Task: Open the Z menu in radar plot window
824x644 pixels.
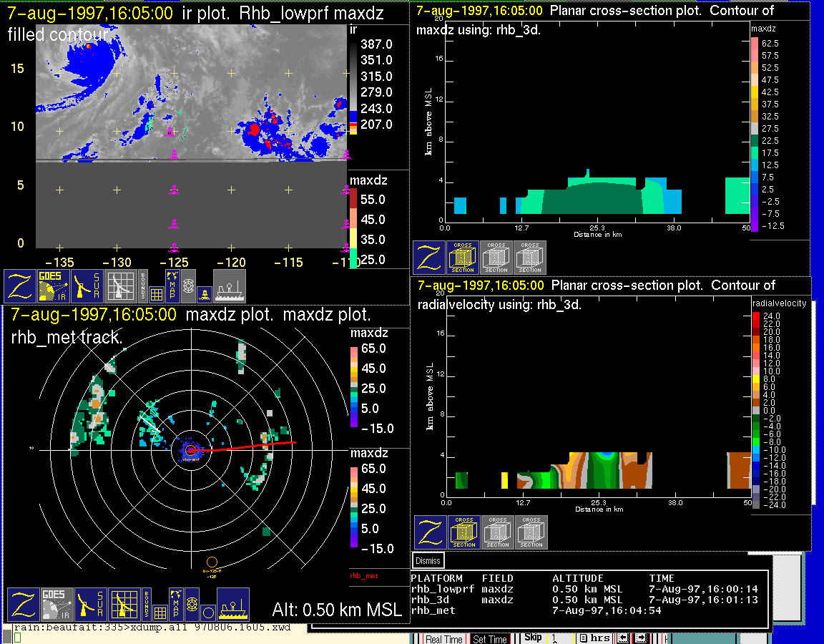Action: pyautogui.click(x=23, y=605)
